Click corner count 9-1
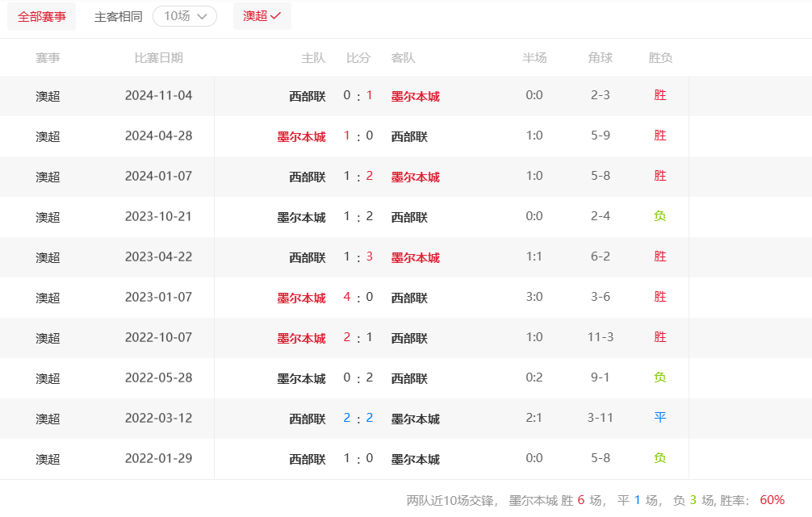Image resolution: width=812 pixels, height=517 pixels. (601, 377)
